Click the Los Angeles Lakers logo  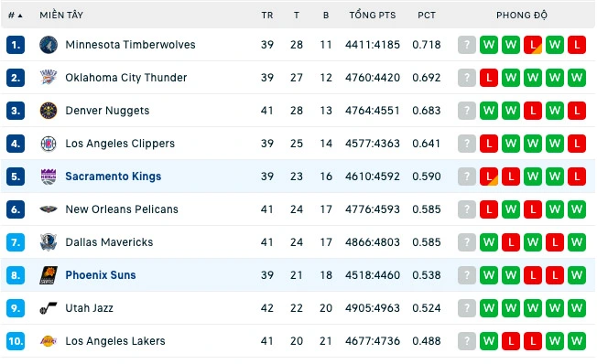tap(49, 341)
